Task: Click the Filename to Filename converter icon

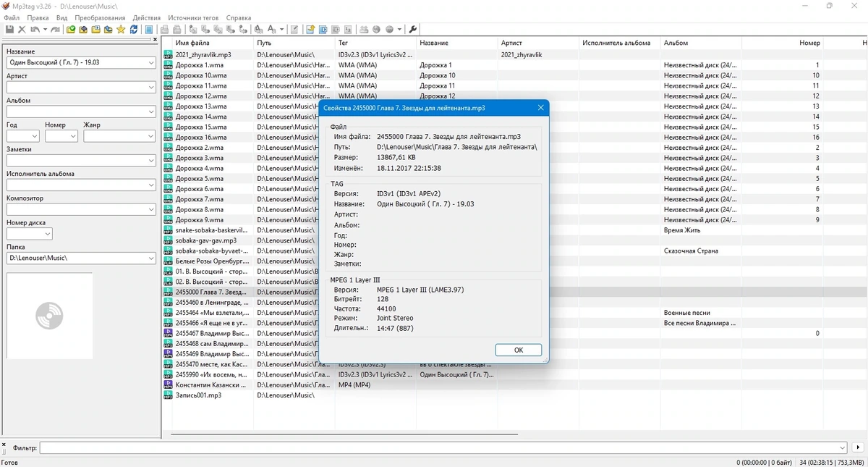Action: coord(217,29)
